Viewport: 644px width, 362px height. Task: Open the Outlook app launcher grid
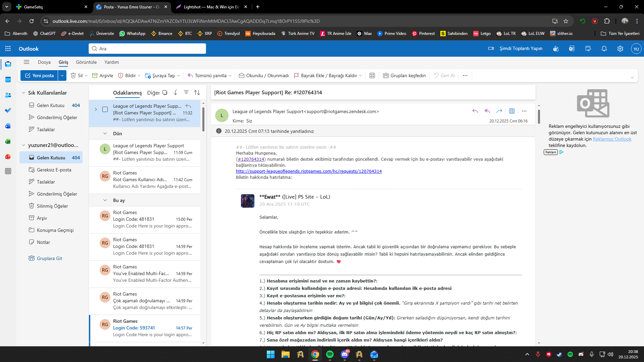click(8, 49)
